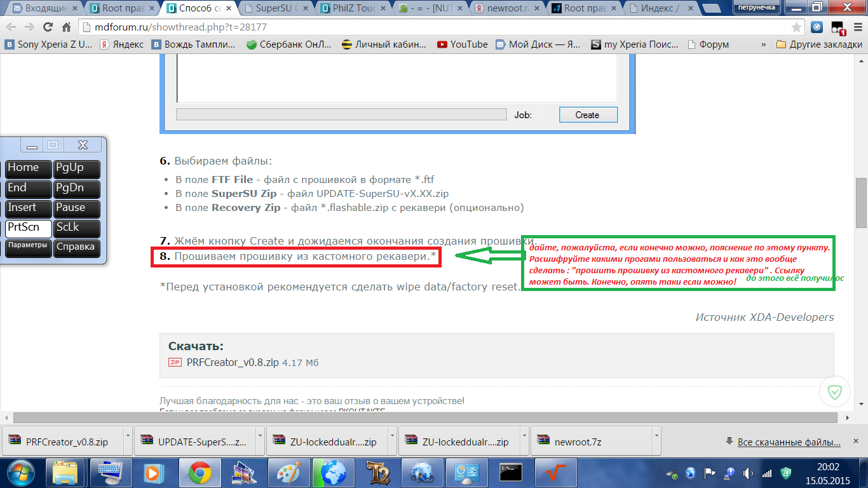Click the vertical page scrollbar thumb
Image resolution: width=868 pixels, height=488 pixels.
click(862, 204)
